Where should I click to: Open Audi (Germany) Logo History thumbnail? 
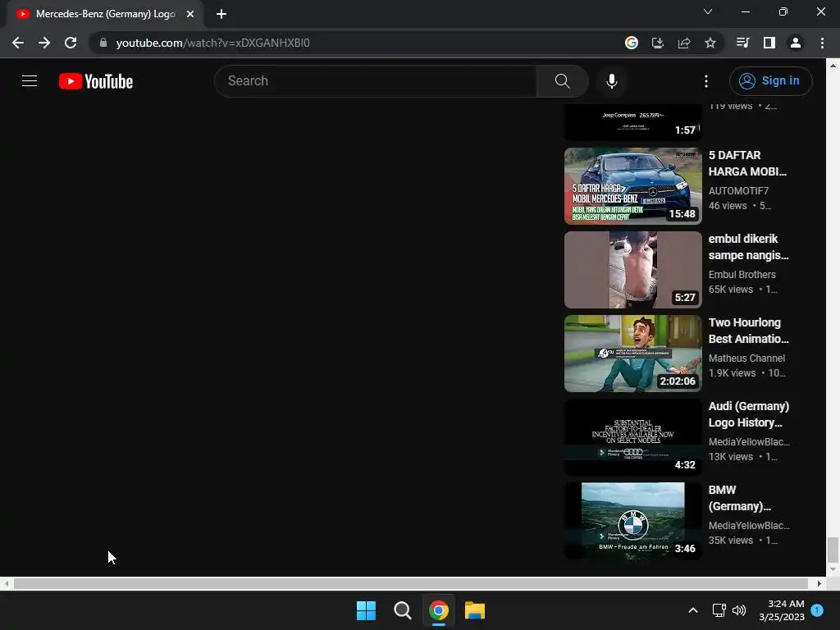point(632,436)
